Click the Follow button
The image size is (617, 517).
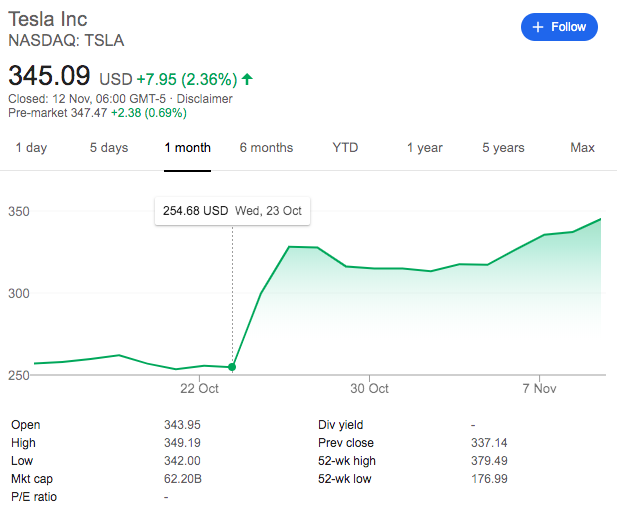coord(559,27)
